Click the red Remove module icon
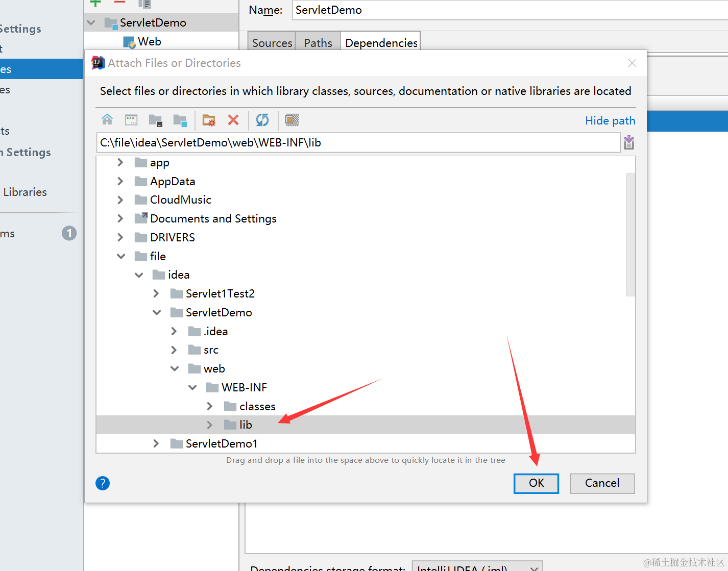Viewport: 728px width, 571px height. pyautogui.click(x=119, y=3)
